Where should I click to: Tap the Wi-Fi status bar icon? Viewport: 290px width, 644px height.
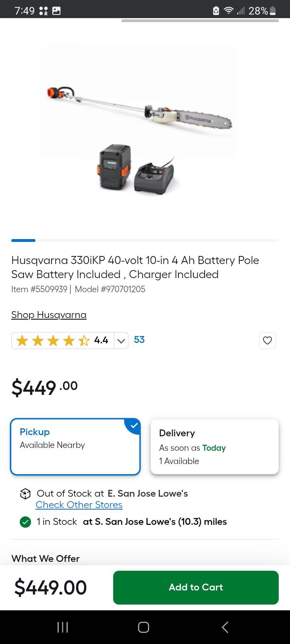coord(229,11)
